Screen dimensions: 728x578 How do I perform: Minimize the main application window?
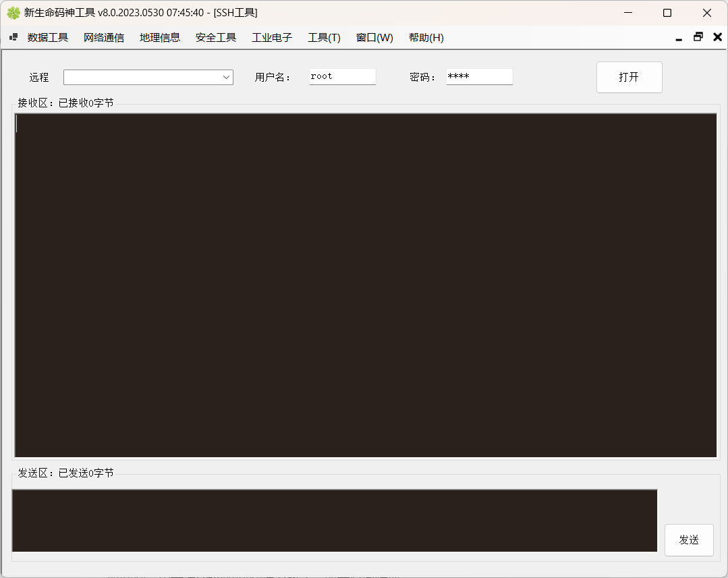628,13
